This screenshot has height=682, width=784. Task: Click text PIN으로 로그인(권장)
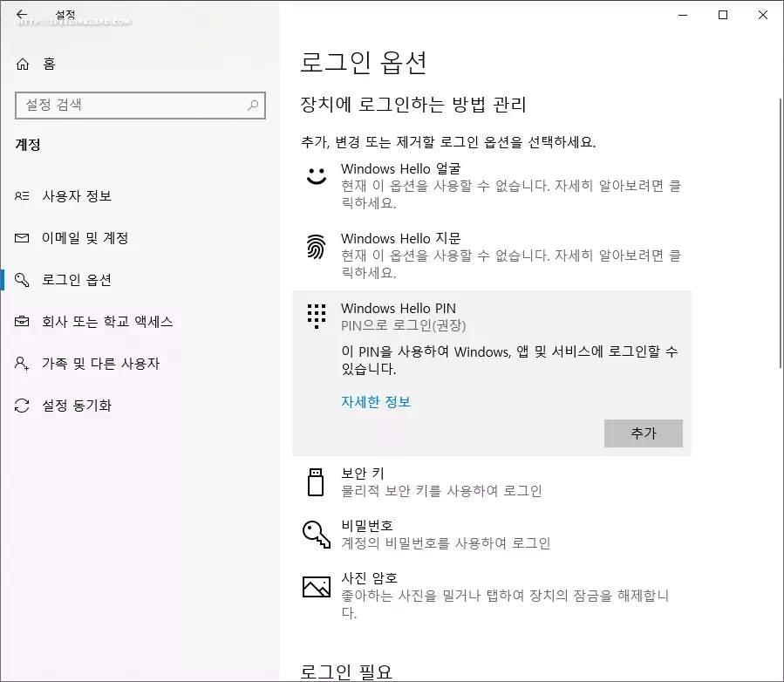(404, 325)
